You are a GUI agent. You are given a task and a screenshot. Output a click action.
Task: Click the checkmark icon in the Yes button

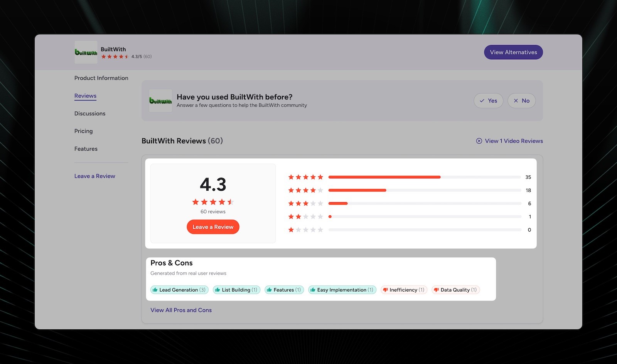[482, 101]
